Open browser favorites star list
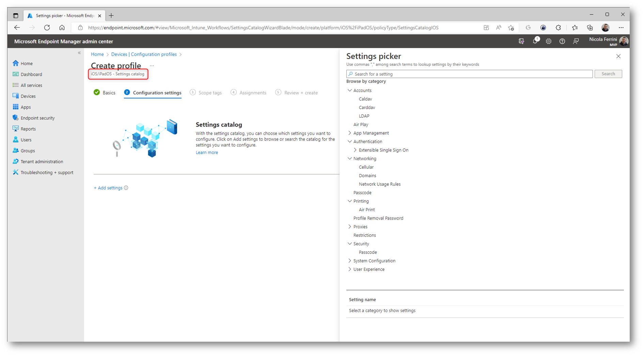The height and width of the screenshot is (356, 644). [575, 28]
